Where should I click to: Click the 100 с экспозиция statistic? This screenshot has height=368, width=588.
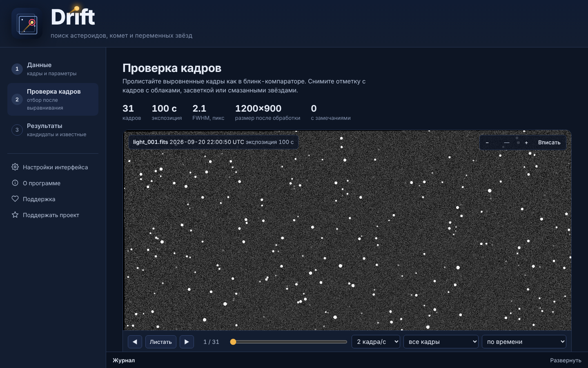[x=167, y=112]
